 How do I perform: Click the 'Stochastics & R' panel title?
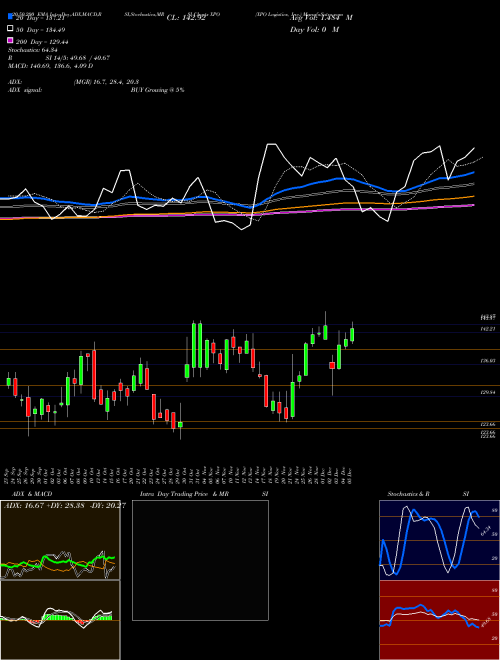[x=408, y=494]
